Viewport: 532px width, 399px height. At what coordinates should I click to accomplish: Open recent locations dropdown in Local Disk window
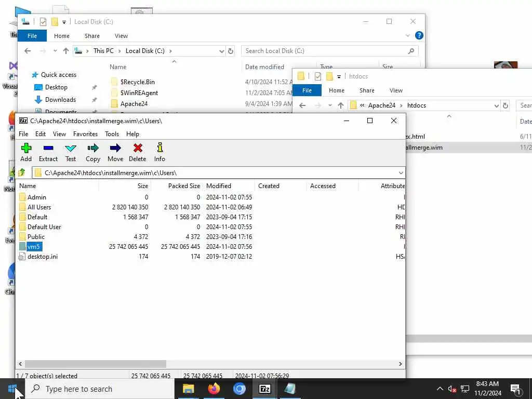[x=55, y=51]
